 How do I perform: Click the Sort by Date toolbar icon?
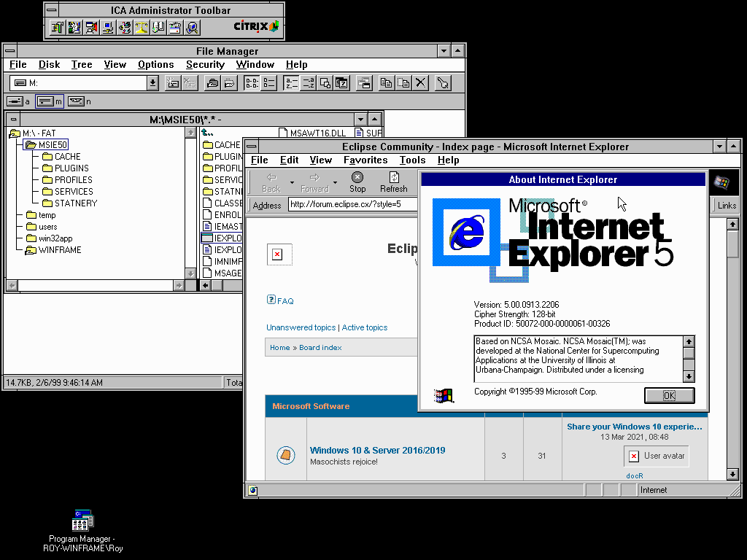(341, 83)
